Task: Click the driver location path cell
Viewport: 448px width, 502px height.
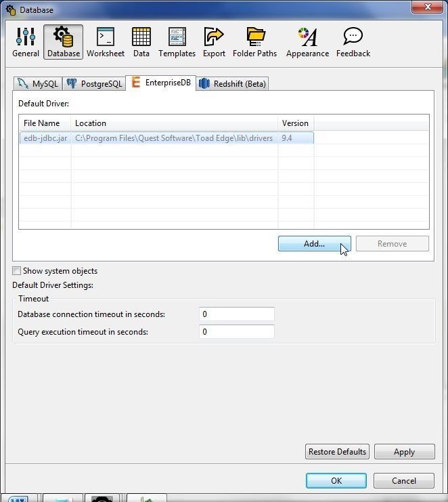Action: coord(174,138)
